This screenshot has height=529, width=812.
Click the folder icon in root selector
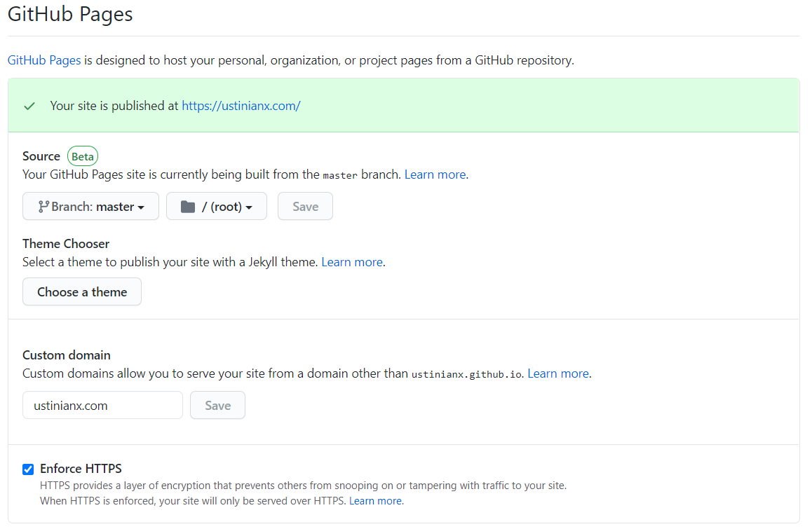[x=187, y=207]
